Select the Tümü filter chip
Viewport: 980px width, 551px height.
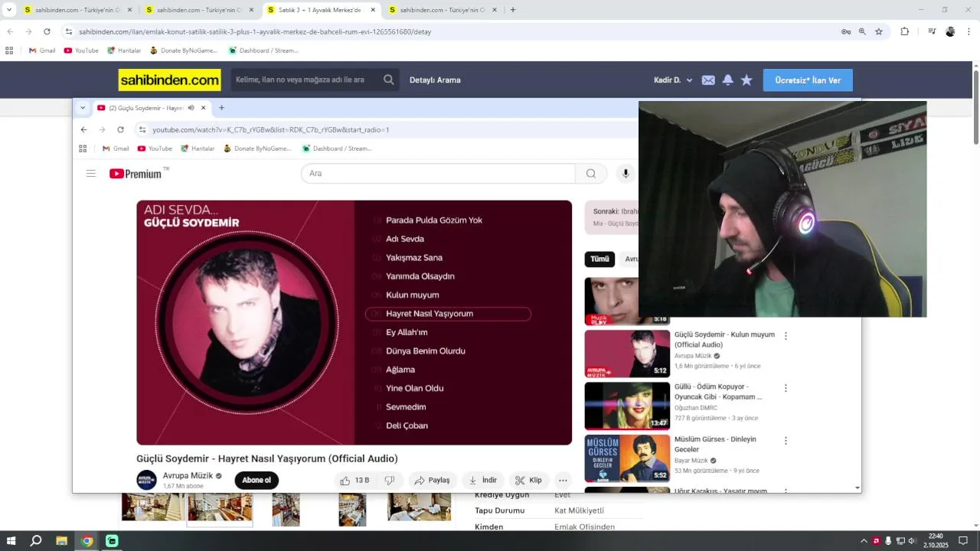(x=599, y=259)
